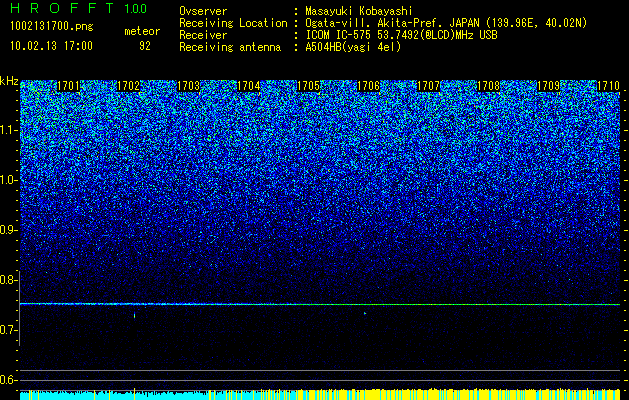The width and height of the screenshot is (629, 400).
Task: Click the 'Ovserver' field label
Action: click(203, 12)
